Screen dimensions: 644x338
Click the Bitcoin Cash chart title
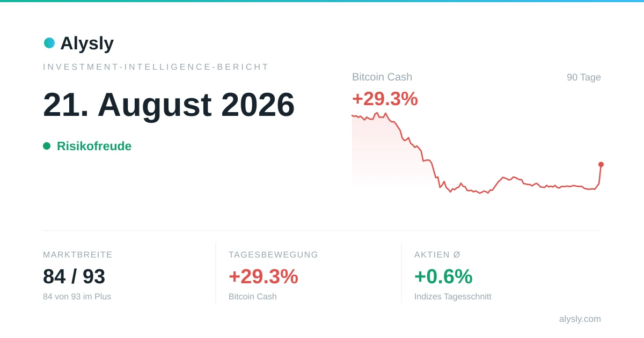point(382,77)
